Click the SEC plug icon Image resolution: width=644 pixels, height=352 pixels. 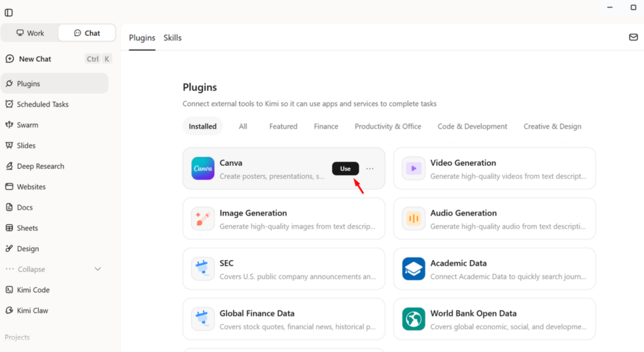[x=203, y=269]
